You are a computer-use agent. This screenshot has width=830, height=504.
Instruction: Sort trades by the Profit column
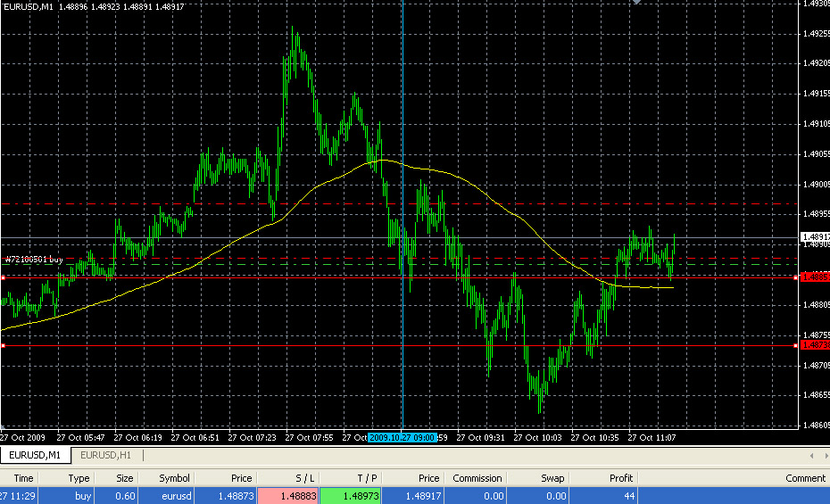pos(621,478)
